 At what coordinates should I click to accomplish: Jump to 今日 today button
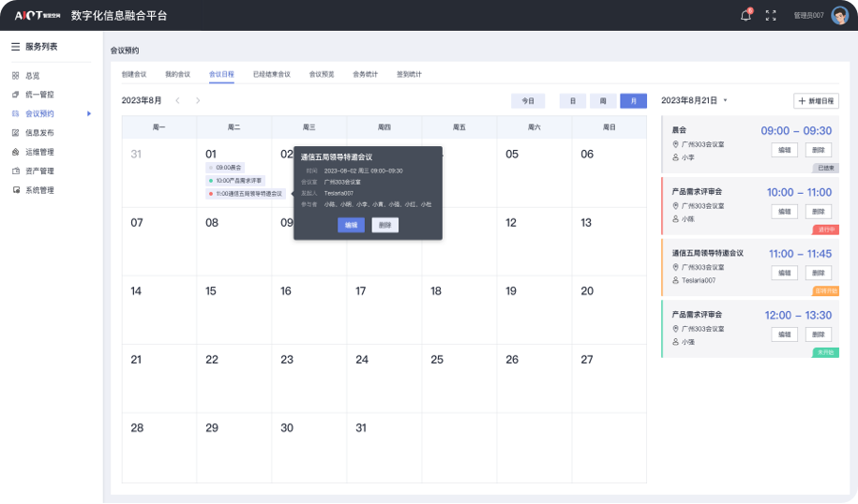tap(528, 101)
